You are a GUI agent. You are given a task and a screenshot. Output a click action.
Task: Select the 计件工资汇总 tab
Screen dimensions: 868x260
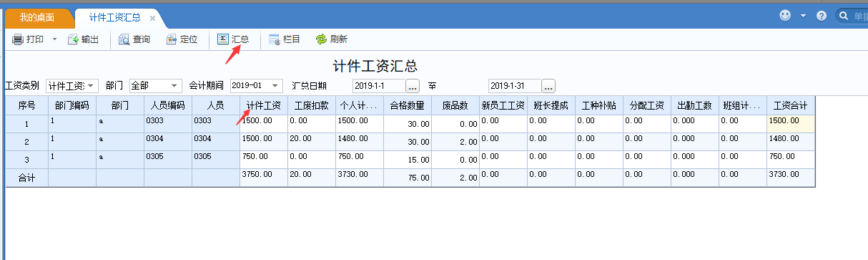click(114, 17)
